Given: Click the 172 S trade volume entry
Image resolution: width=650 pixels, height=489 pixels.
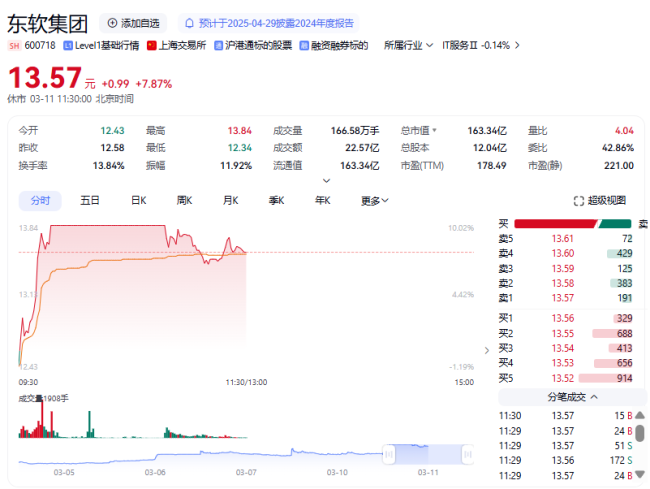Looking at the screenshot, I should tap(621, 460).
